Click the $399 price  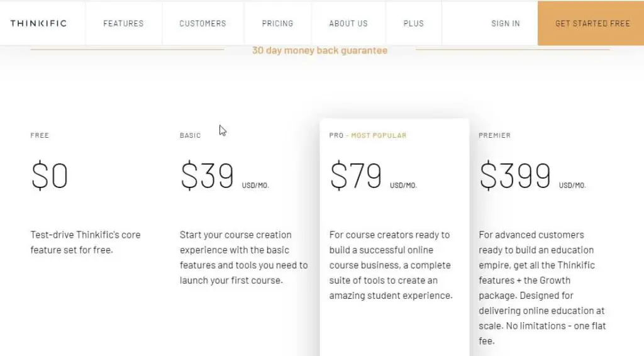(515, 175)
